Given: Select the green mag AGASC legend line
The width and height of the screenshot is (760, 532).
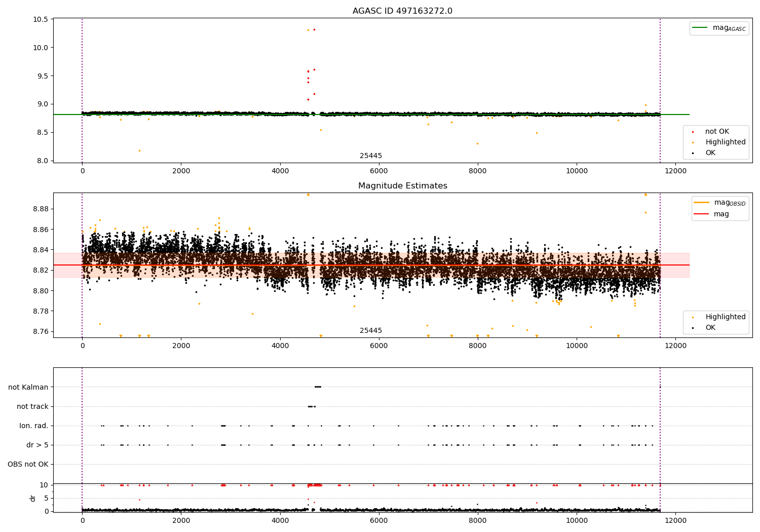Looking at the screenshot, I should click(x=700, y=28).
